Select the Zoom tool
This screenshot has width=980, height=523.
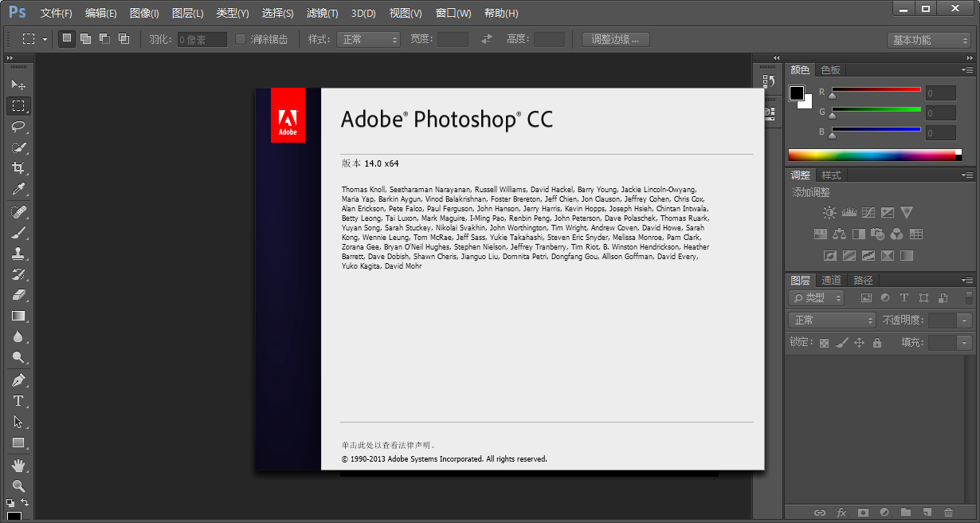18,486
